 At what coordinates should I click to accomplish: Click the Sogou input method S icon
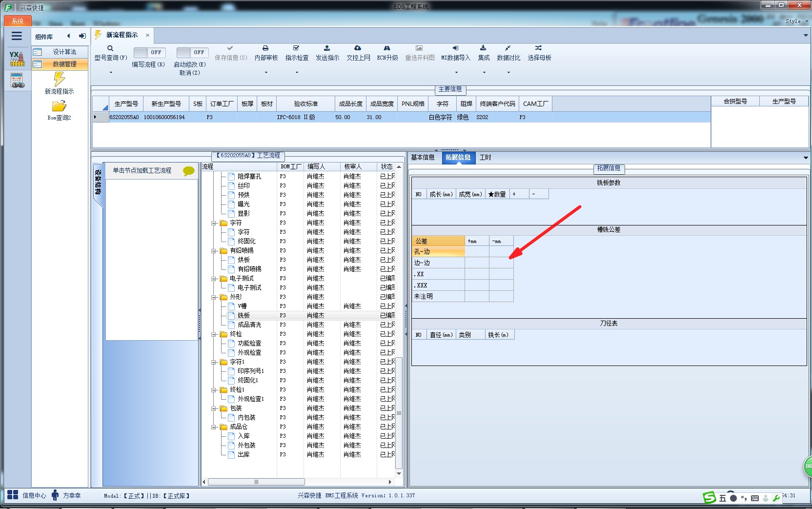pos(709,498)
